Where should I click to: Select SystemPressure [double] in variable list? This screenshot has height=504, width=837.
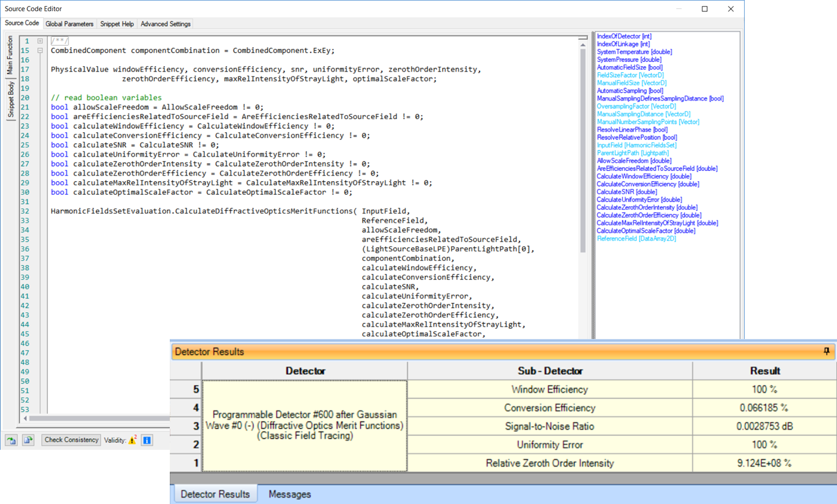[629, 60]
